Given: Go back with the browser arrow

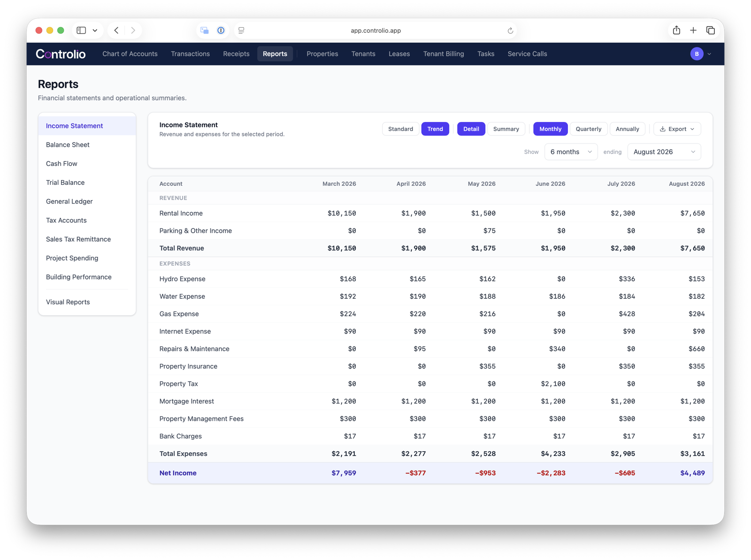Looking at the screenshot, I should click(x=116, y=30).
